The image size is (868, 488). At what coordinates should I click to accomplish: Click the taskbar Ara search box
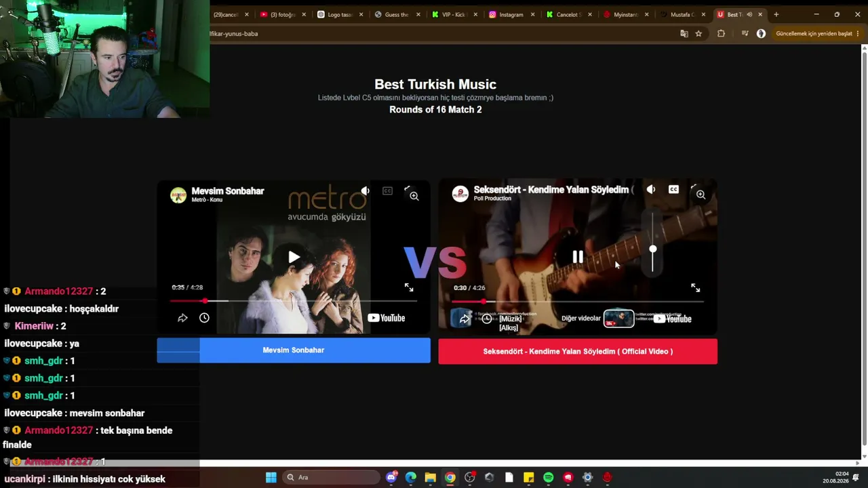click(x=332, y=477)
